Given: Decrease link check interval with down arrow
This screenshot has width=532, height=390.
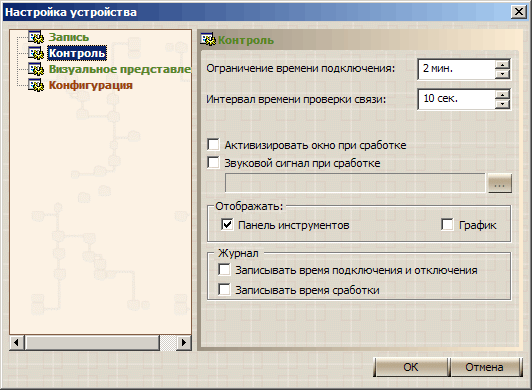Looking at the screenshot, I should click(x=502, y=104).
